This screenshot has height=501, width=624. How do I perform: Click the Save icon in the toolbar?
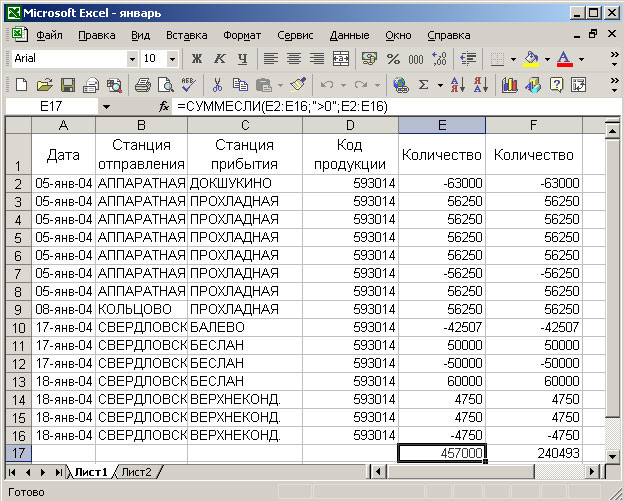pyautogui.click(x=69, y=84)
